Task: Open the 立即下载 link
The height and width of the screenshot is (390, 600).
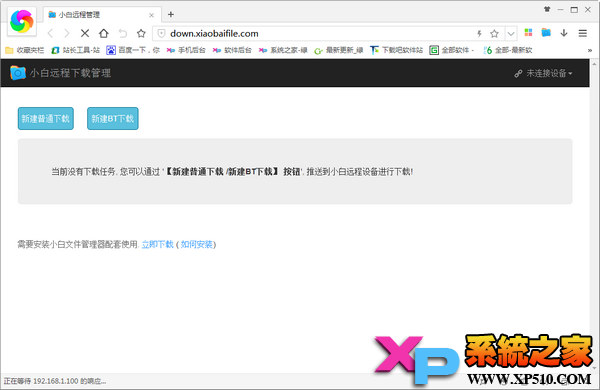Action: point(157,244)
